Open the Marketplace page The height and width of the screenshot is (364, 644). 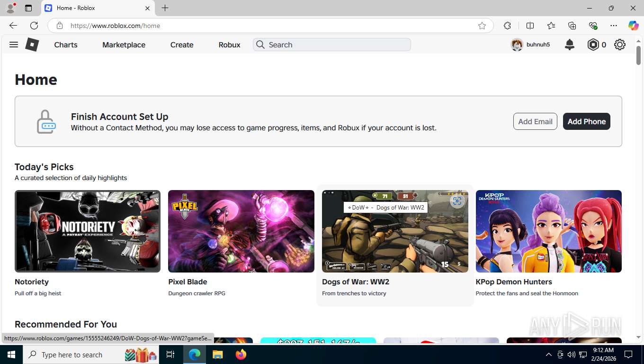(x=124, y=45)
